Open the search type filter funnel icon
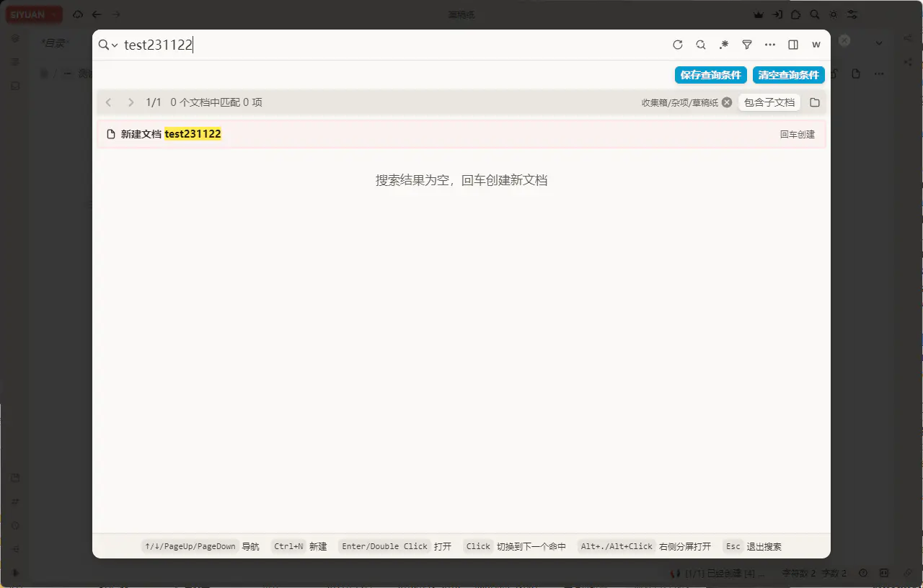The height and width of the screenshot is (588, 923). (747, 45)
